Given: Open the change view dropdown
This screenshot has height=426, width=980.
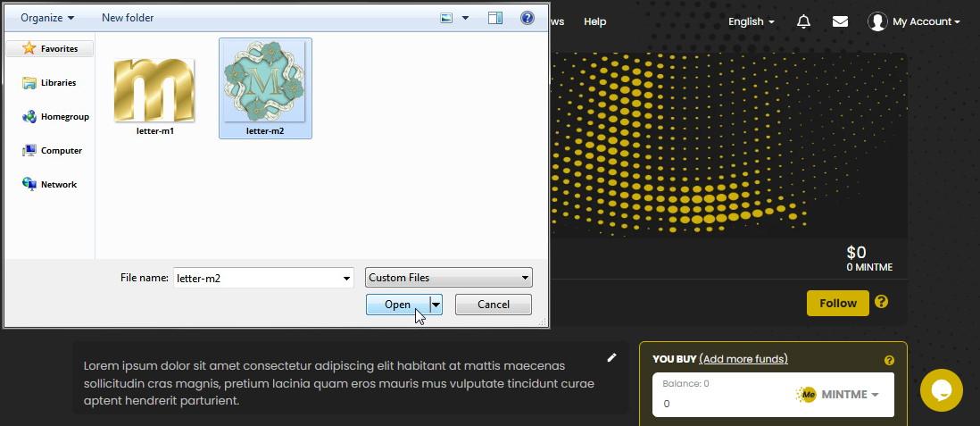Looking at the screenshot, I should [x=465, y=18].
